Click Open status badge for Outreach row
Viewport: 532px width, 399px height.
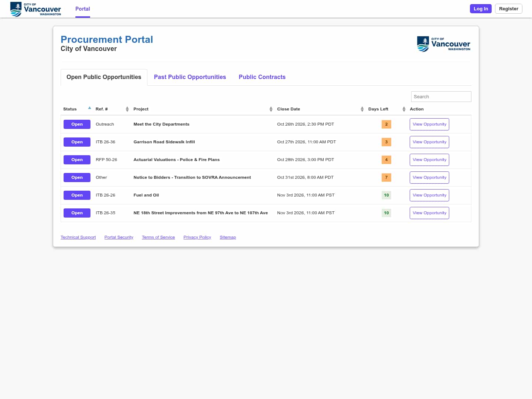[x=77, y=124]
